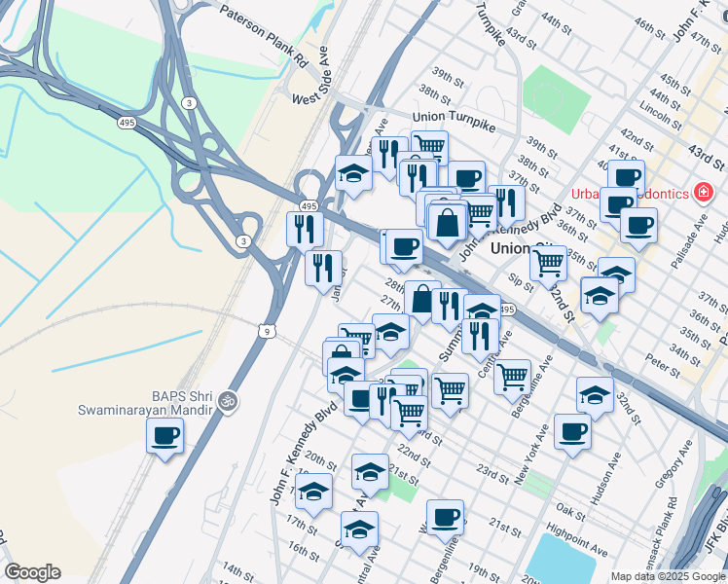Select the BAPS Shri Swaminarayan Mandir temple icon
728x584 pixels.
tap(229, 402)
